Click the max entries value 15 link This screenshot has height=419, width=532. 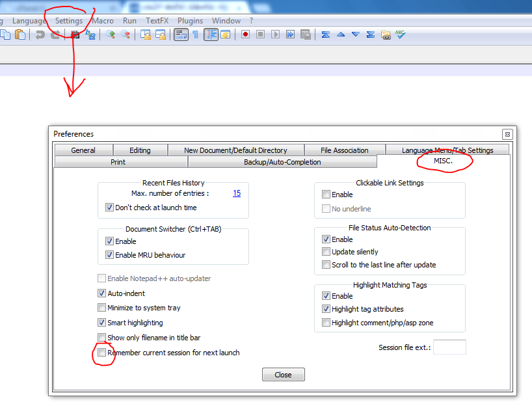click(237, 193)
